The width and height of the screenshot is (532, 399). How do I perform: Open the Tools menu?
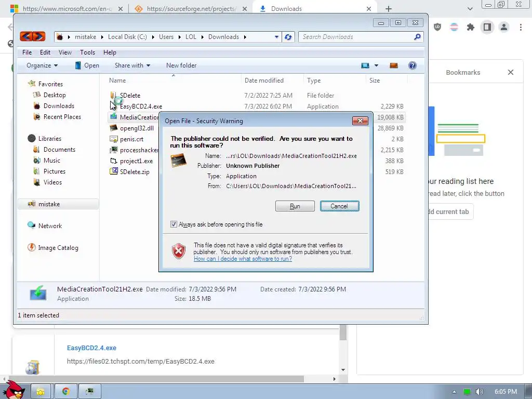click(x=87, y=52)
